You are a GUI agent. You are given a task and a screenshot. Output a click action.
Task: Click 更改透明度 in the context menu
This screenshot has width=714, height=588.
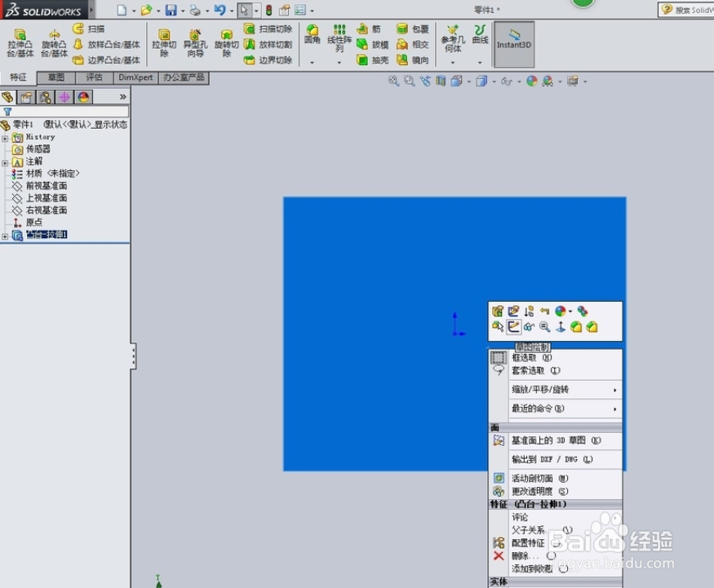click(x=531, y=491)
